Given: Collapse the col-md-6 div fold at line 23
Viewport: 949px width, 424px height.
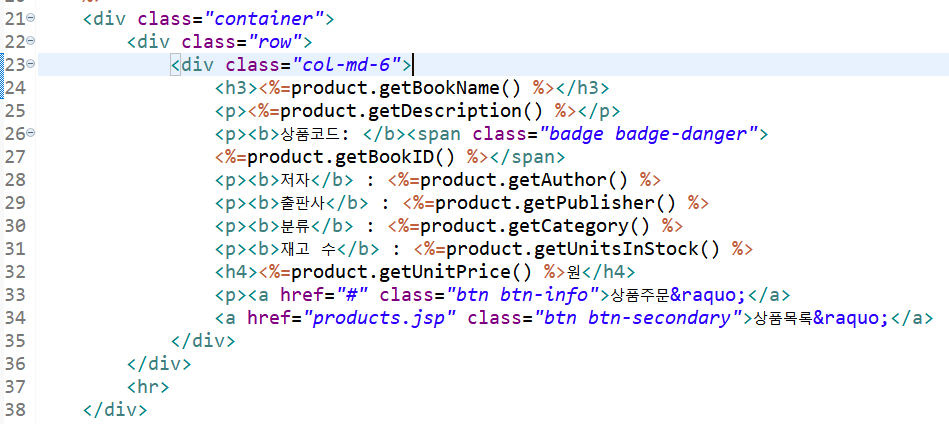Looking at the screenshot, I should tap(30, 64).
